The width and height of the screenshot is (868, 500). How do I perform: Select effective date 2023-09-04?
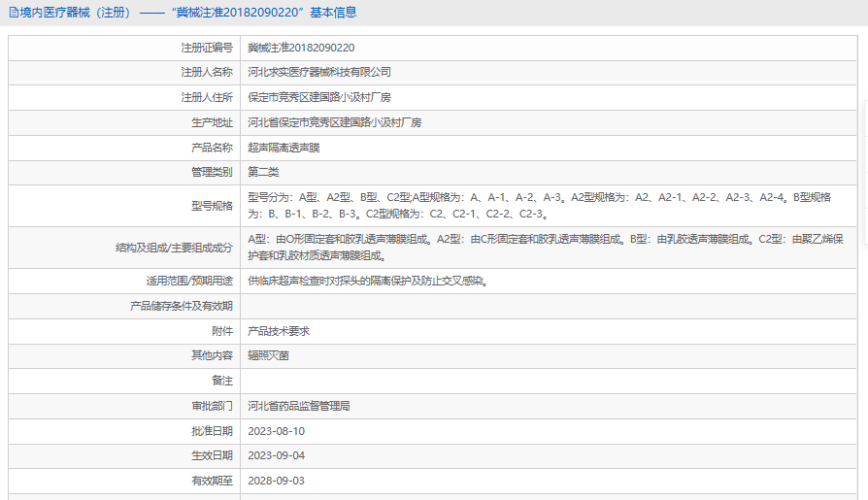[277, 455]
